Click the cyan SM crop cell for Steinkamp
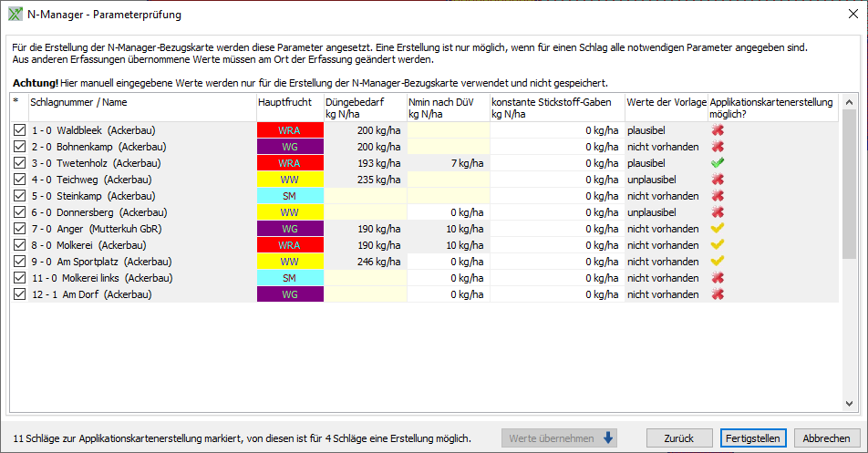Image resolution: width=868 pixels, height=453 pixels. (x=289, y=196)
